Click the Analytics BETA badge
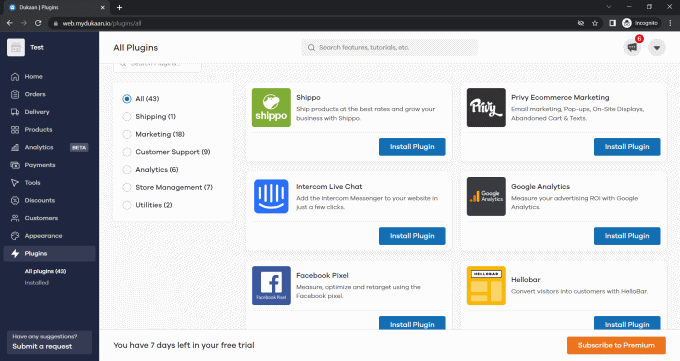 coord(79,148)
